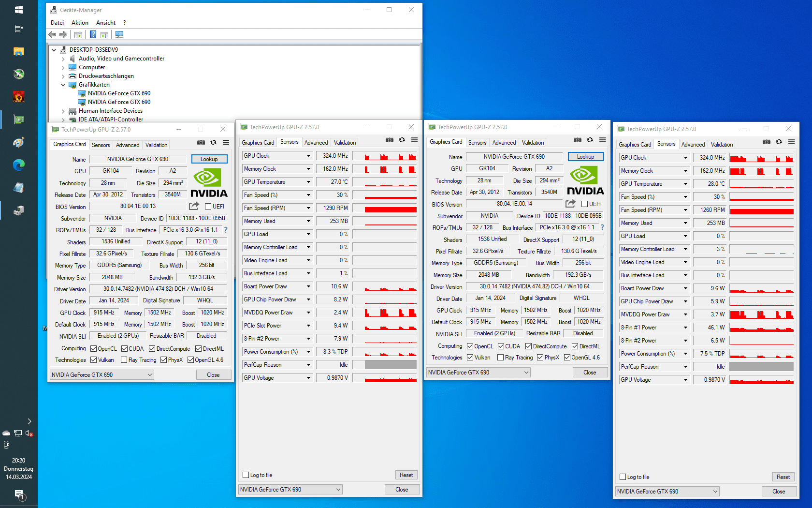Image resolution: width=812 pixels, height=508 pixels.
Task: Open GPU selector dropdown in right Graphics Card window
Action: pos(478,373)
